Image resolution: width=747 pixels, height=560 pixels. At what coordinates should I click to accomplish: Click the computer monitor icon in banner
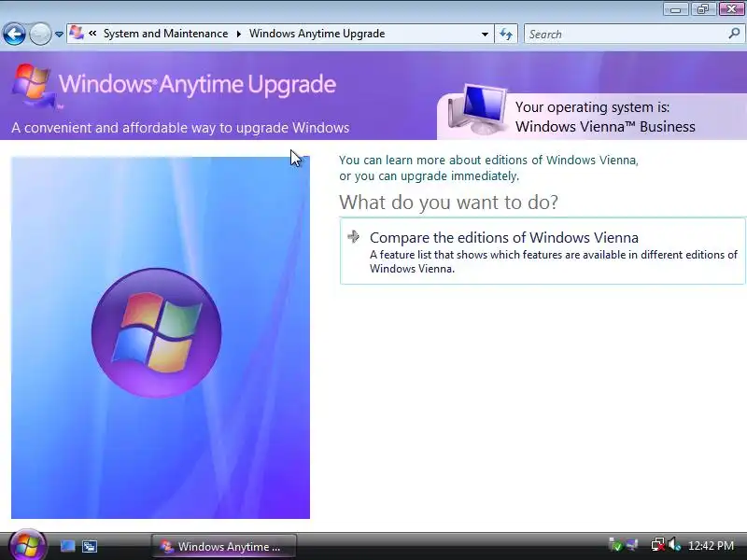[478, 109]
